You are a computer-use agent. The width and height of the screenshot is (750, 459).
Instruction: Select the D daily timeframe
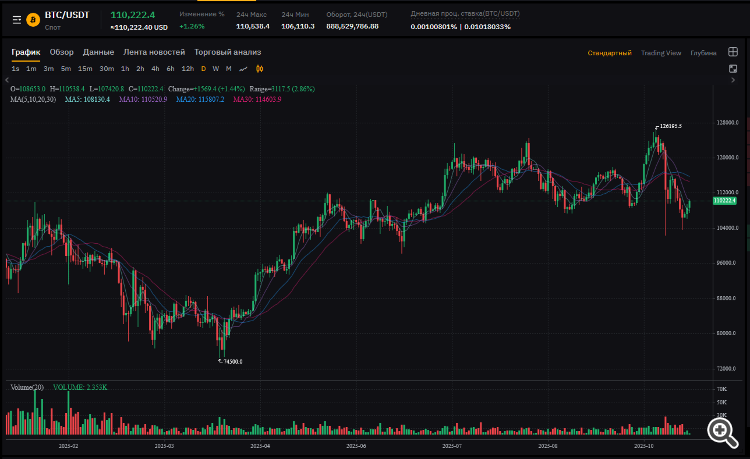pyautogui.click(x=203, y=69)
